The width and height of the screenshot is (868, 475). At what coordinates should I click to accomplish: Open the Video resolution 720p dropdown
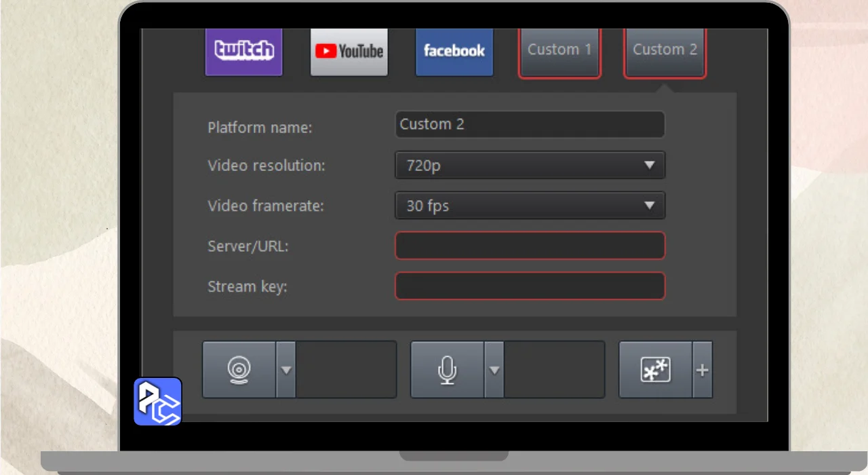coord(530,166)
